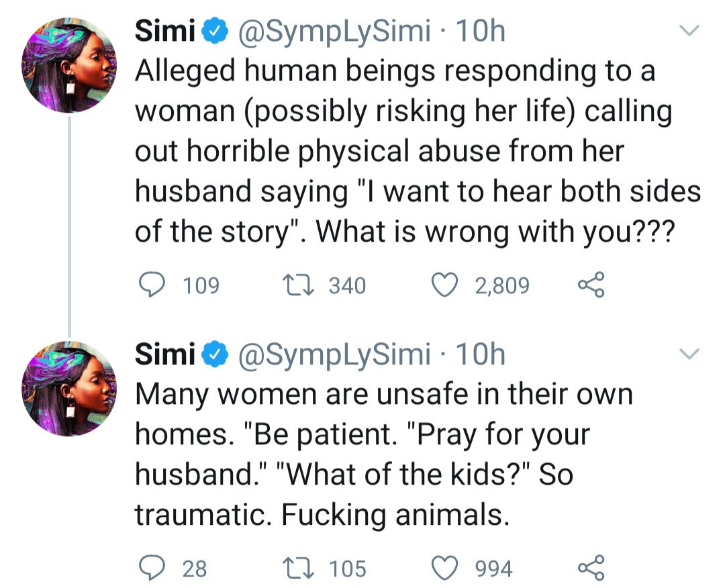
Task: Reply to the first tweet via comment icon
Action: pos(152,285)
